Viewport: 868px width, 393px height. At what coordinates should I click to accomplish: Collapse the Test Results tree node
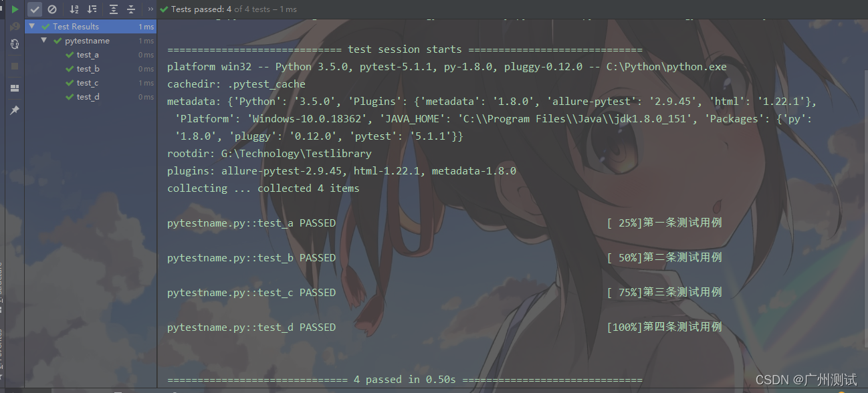pos(31,27)
